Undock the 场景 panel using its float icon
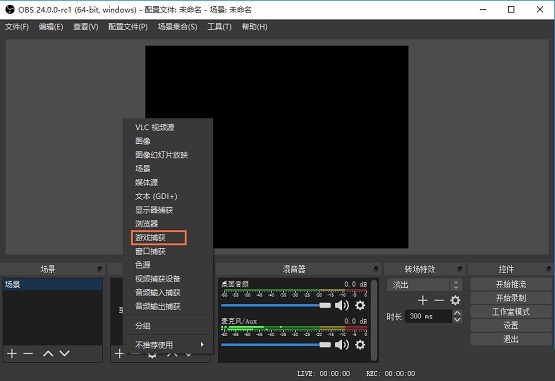This screenshot has width=555, height=381. tap(99, 269)
